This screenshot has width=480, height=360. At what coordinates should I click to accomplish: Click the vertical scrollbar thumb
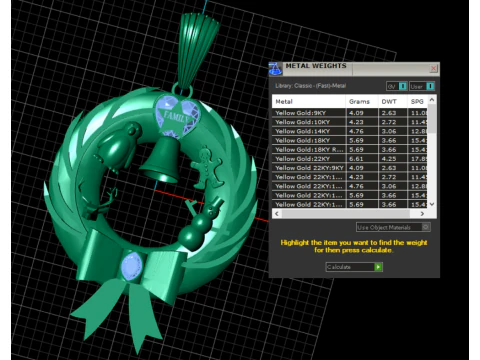pyautogui.click(x=432, y=119)
